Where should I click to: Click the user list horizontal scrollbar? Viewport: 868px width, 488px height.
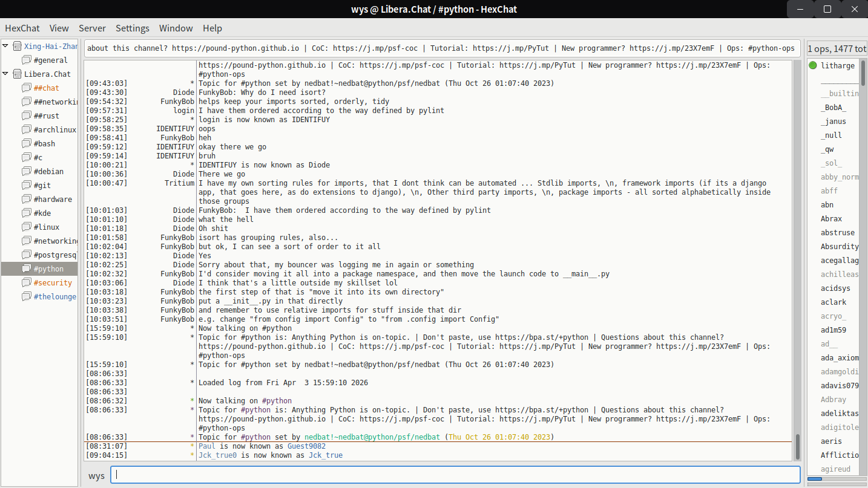(x=815, y=479)
